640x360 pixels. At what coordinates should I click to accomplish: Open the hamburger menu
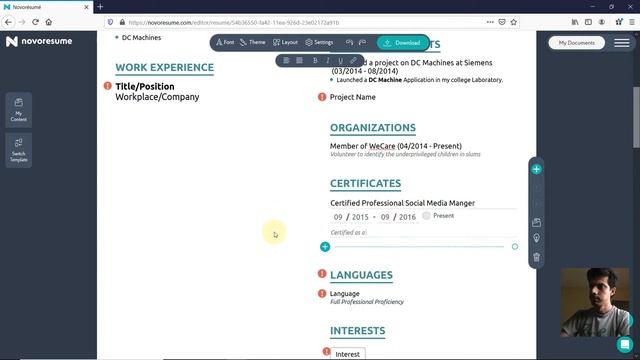click(622, 43)
